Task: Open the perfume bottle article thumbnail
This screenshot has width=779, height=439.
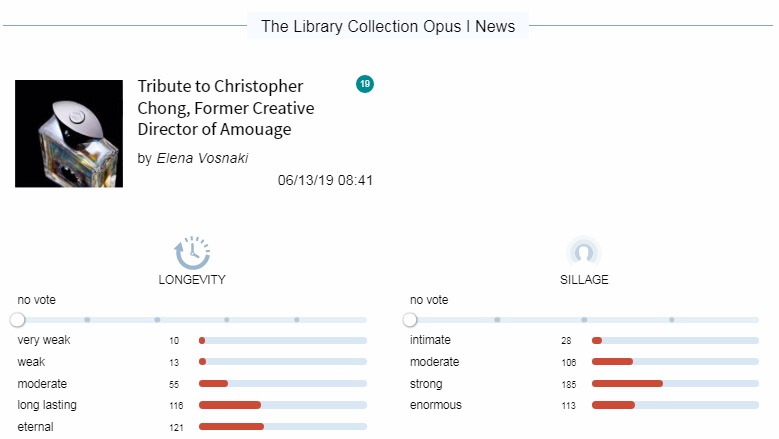Action: (x=69, y=134)
